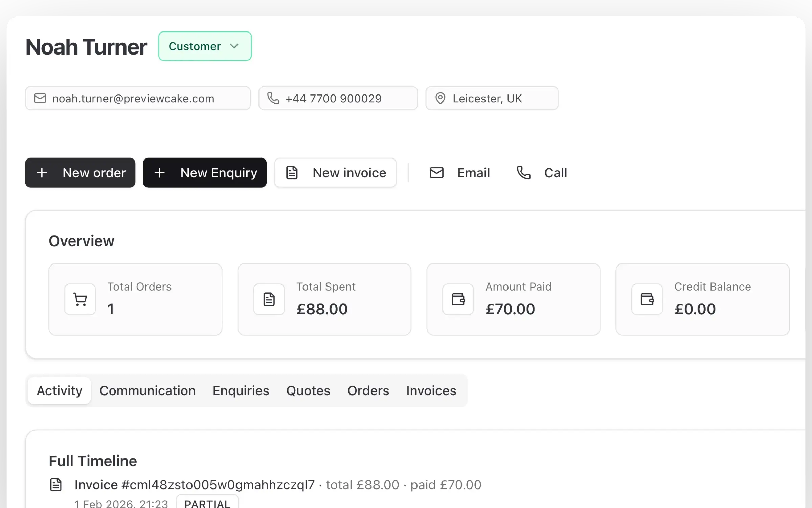
Task: Expand the chevron next to Customer
Action: pos(234,46)
